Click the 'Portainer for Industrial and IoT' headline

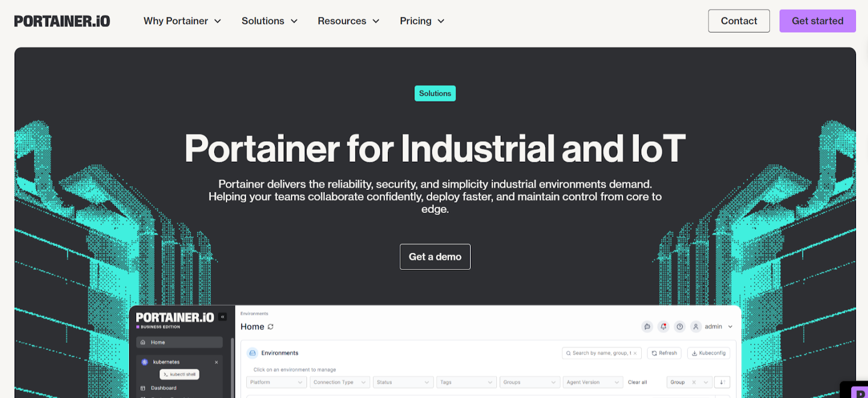[x=435, y=148]
